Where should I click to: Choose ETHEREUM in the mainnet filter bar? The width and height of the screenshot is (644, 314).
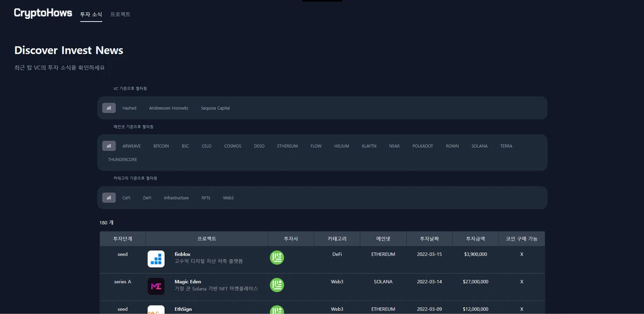point(288,146)
